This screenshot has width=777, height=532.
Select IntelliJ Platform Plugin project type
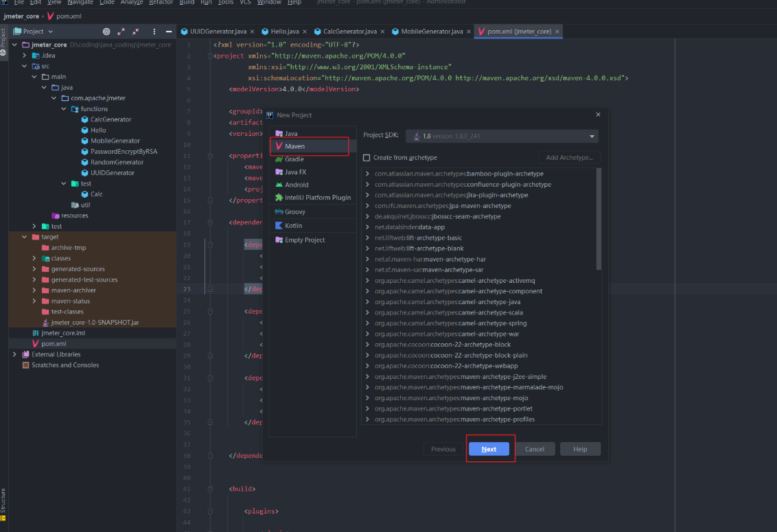point(312,197)
